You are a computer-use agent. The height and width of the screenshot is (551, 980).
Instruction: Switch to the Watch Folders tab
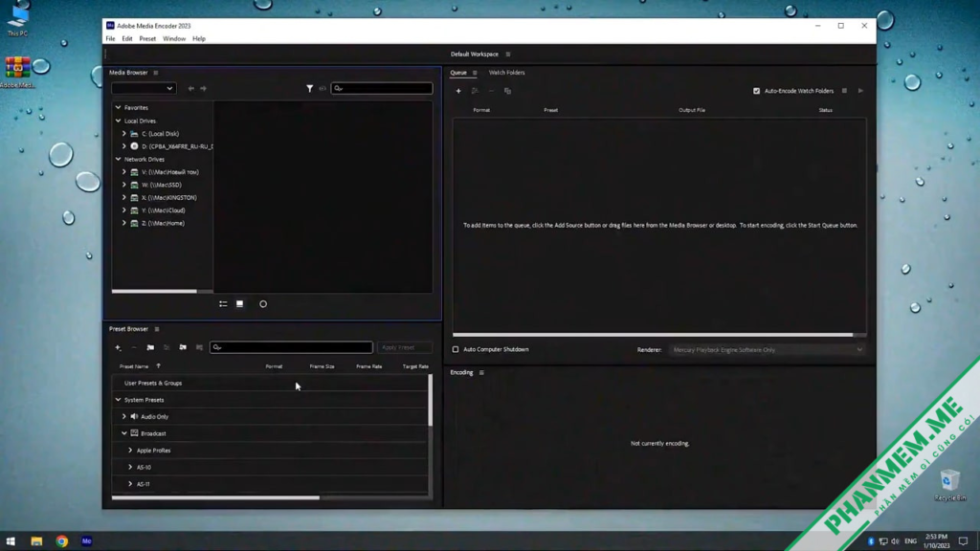tap(506, 73)
